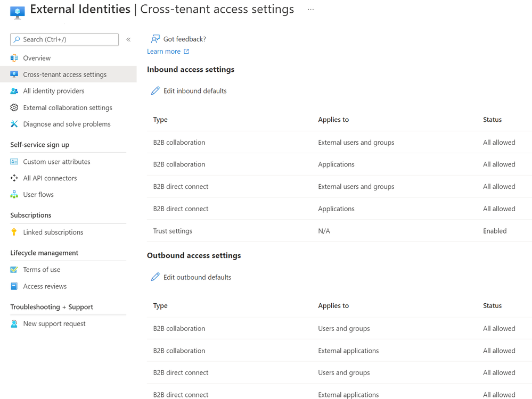The image size is (532, 399).
Task: Click outbound table Status header
Action: click(492, 306)
